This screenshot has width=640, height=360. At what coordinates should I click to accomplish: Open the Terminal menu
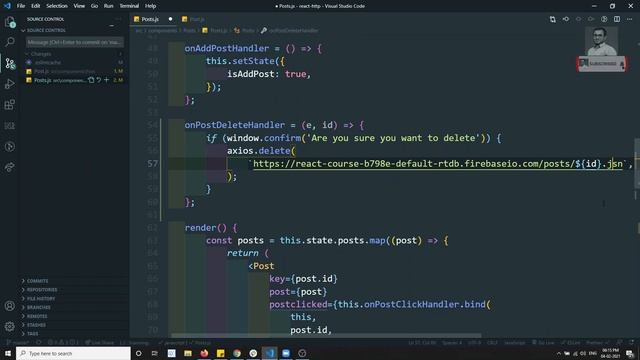(x=129, y=6)
